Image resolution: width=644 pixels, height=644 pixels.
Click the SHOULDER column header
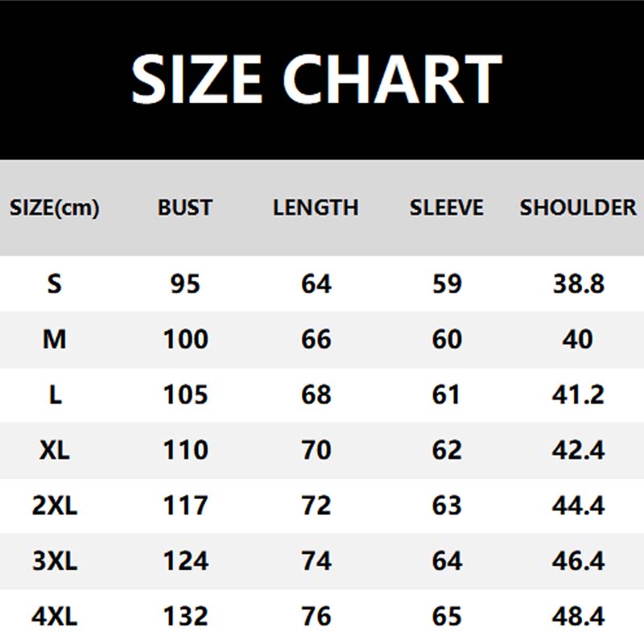[578, 208]
